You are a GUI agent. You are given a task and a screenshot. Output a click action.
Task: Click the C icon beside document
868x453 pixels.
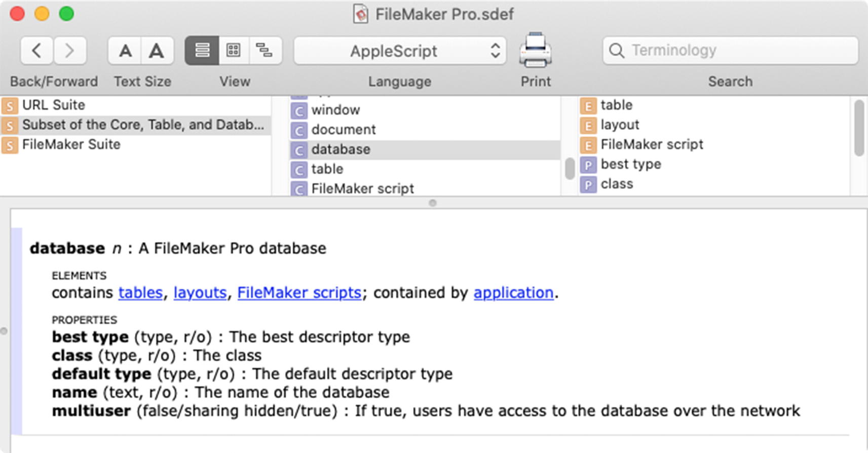[x=299, y=131]
